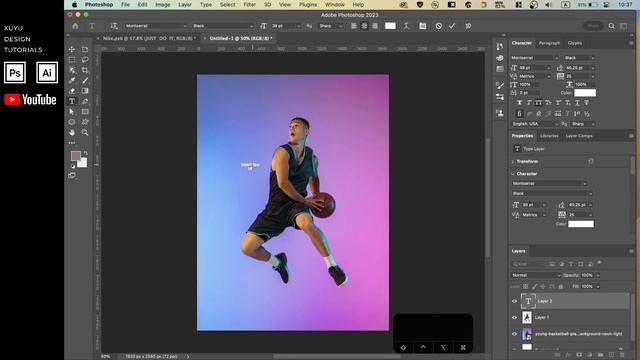Open the Layer menu

(185, 4)
